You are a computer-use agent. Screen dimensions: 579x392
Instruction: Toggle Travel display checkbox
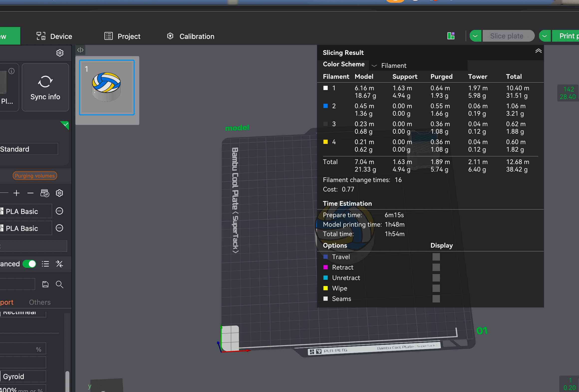pyautogui.click(x=436, y=257)
